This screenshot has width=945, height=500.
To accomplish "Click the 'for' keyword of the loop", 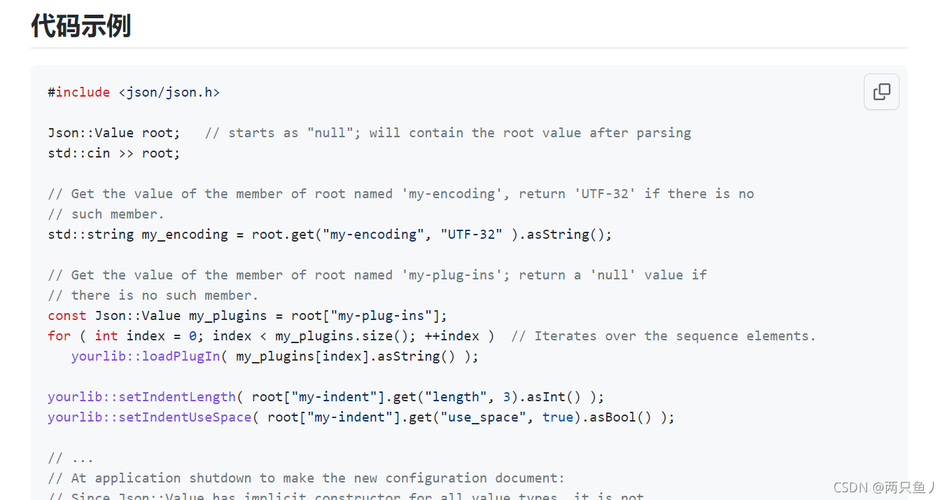I will [x=59, y=336].
